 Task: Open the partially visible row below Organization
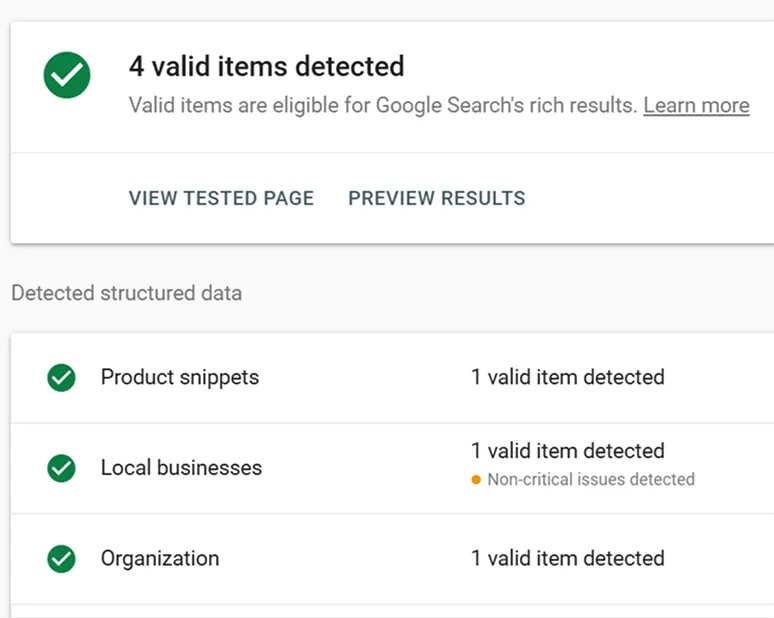coord(390,611)
